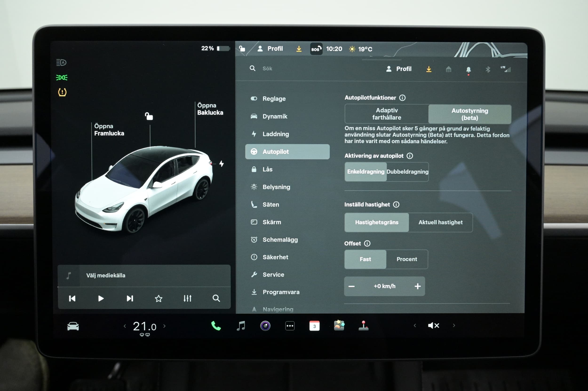Open the Toybox app icon
Image resolution: width=588 pixels, height=391 pixels.
[339, 325]
